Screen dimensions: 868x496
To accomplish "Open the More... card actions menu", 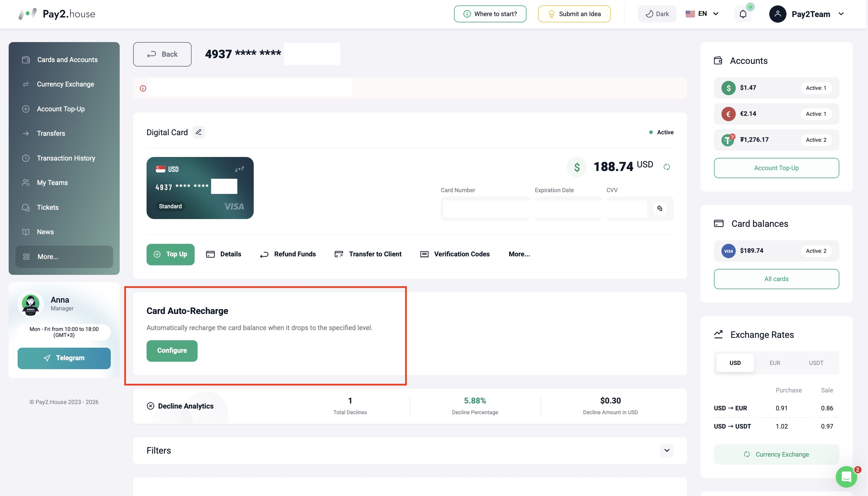I will point(519,254).
